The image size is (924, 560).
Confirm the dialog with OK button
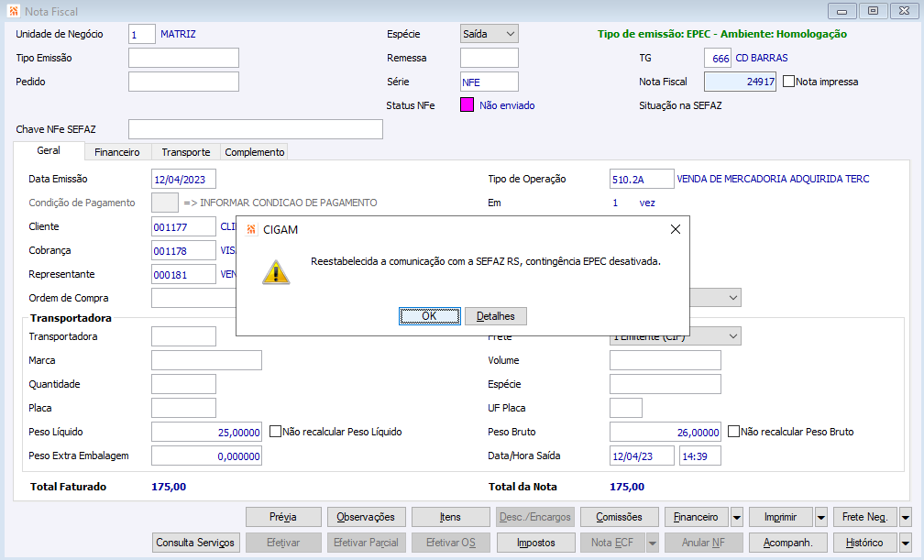tap(429, 316)
